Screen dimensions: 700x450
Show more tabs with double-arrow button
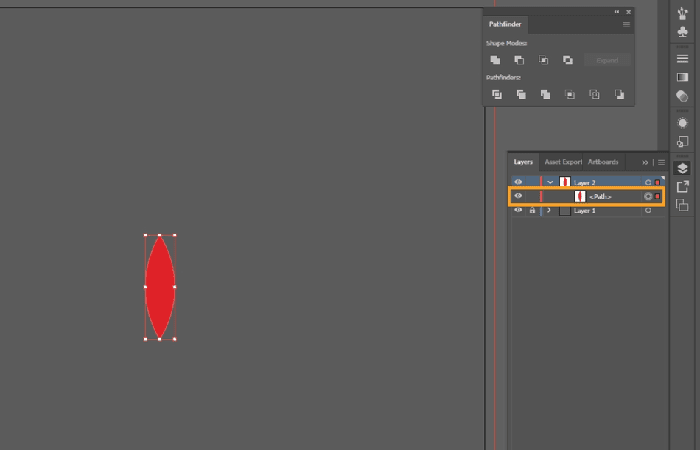click(645, 162)
